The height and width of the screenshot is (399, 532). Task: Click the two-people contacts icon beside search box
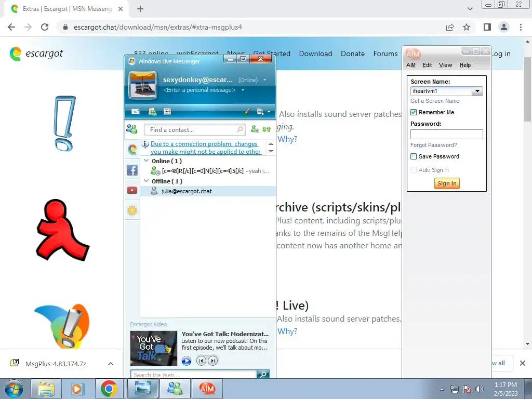131,129
